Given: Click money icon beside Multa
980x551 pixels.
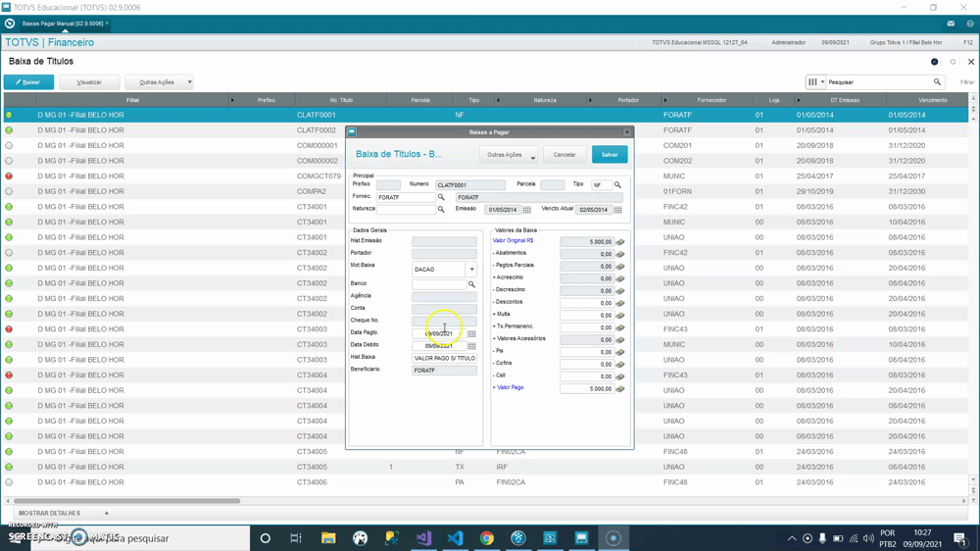Looking at the screenshot, I should pos(620,316).
